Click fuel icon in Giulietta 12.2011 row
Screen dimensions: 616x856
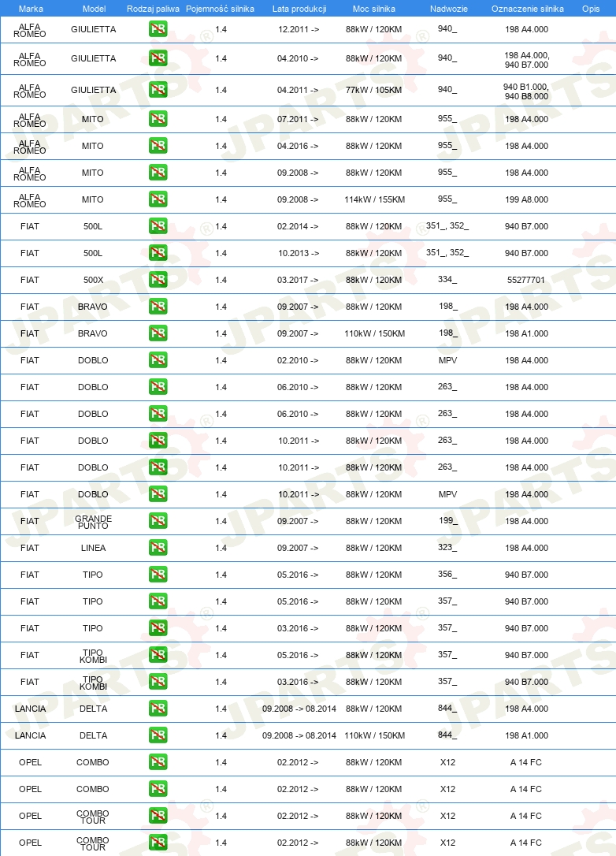pyautogui.click(x=158, y=29)
